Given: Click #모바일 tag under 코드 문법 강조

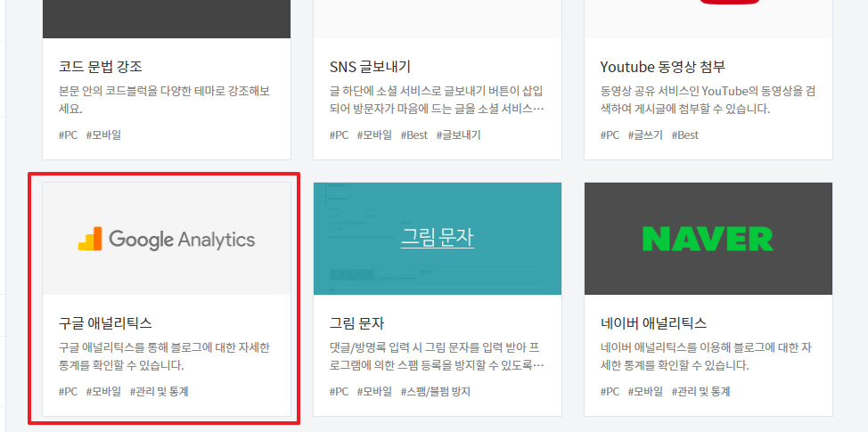Looking at the screenshot, I should (x=103, y=135).
